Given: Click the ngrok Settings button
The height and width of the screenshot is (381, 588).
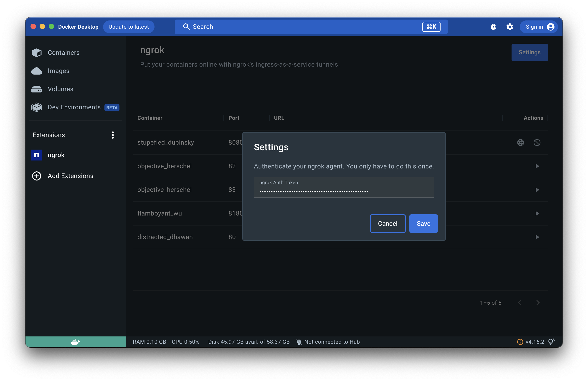Looking at the screenshot, I should tap(530, 52).
